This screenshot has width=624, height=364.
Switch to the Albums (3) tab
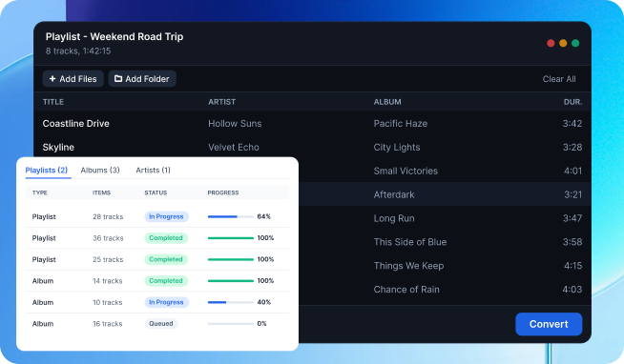pyautogui.click(x=100, y=170)
